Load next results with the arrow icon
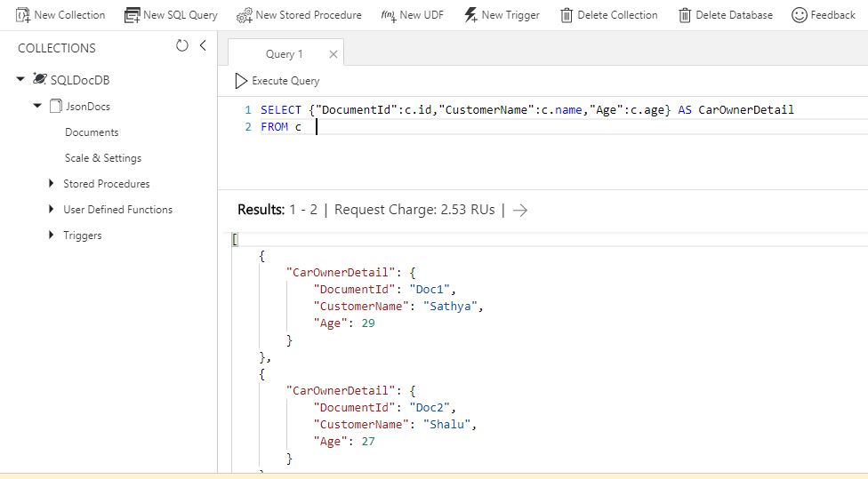Viewport: 868px width, 479px height. pos(519,211)
